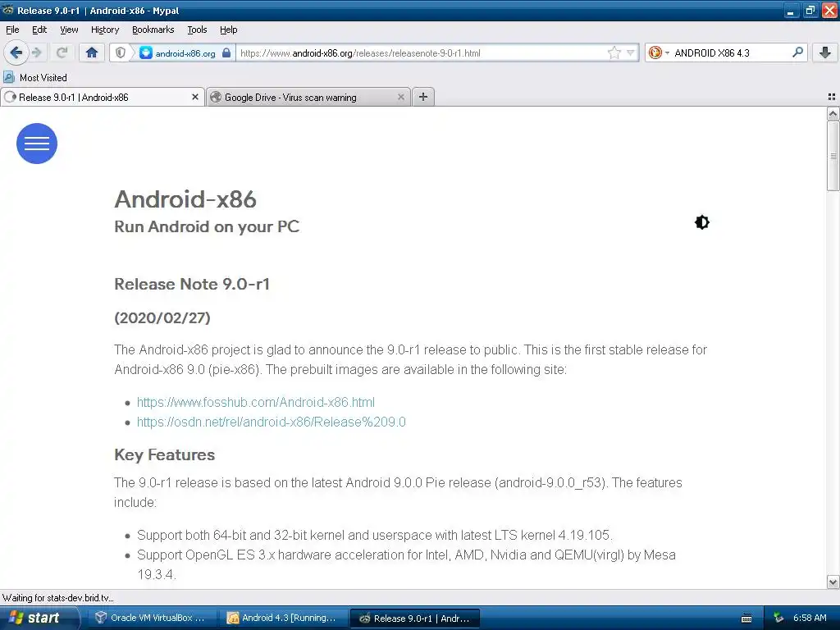Click the Key Features heading
840x630 pixels.
click(164, 454)
